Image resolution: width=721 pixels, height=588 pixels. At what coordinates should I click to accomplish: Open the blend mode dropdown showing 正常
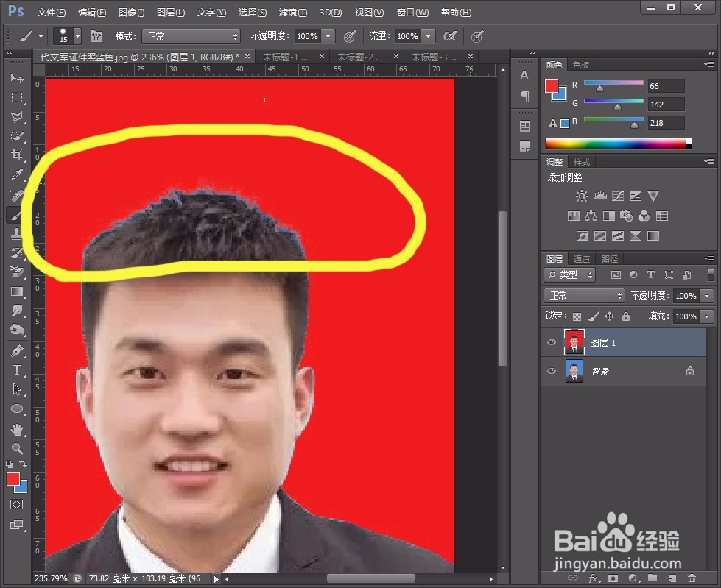coord(584,295)
